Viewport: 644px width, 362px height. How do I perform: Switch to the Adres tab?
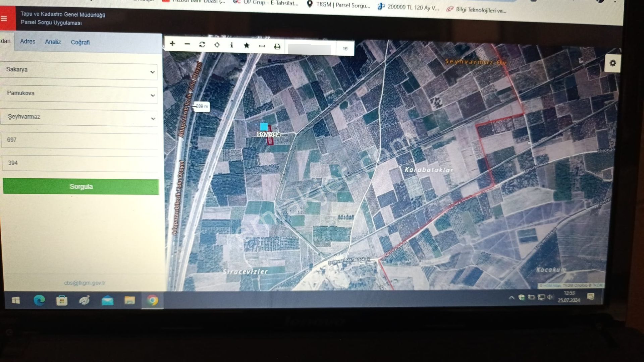tap(28, 42)
